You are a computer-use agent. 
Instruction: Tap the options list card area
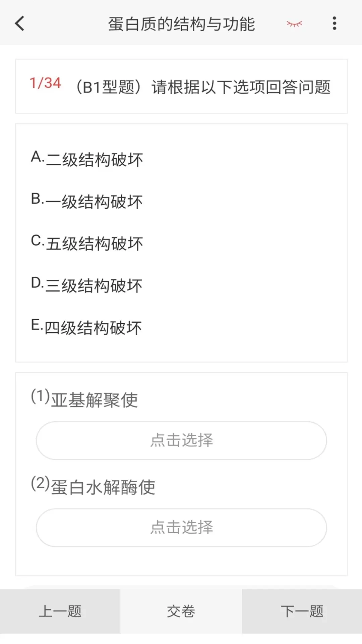181,243
